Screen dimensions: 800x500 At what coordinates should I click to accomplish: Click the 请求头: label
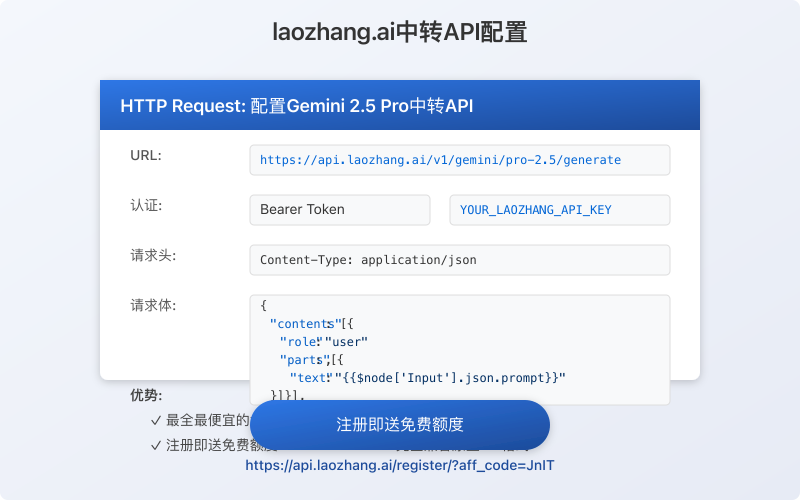(x=153, y=255)
